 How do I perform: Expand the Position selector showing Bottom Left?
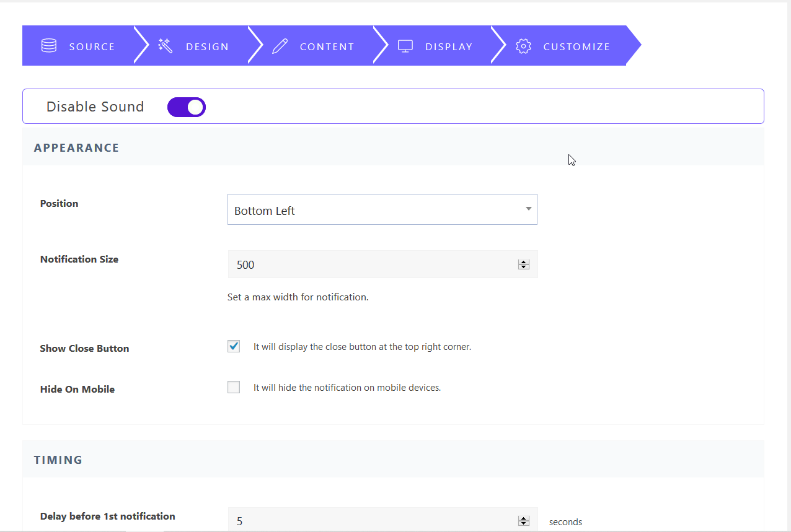(x=382, y=209)
